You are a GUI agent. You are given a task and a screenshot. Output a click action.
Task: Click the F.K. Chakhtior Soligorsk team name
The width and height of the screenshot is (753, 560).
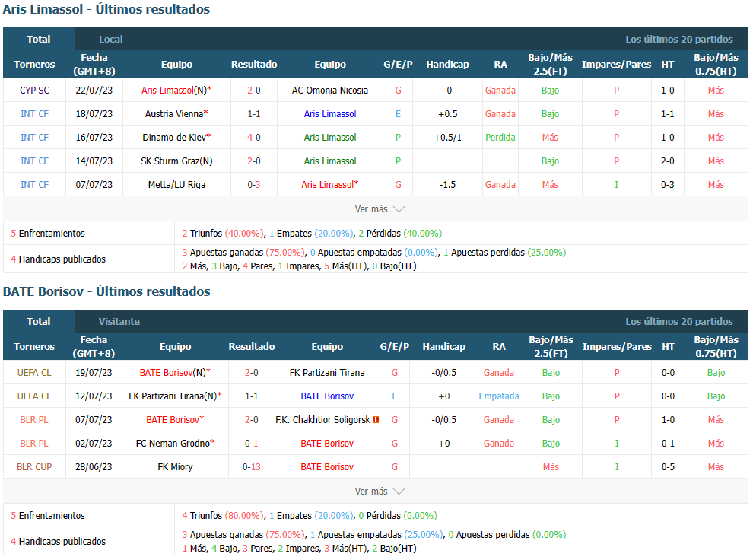323,420
